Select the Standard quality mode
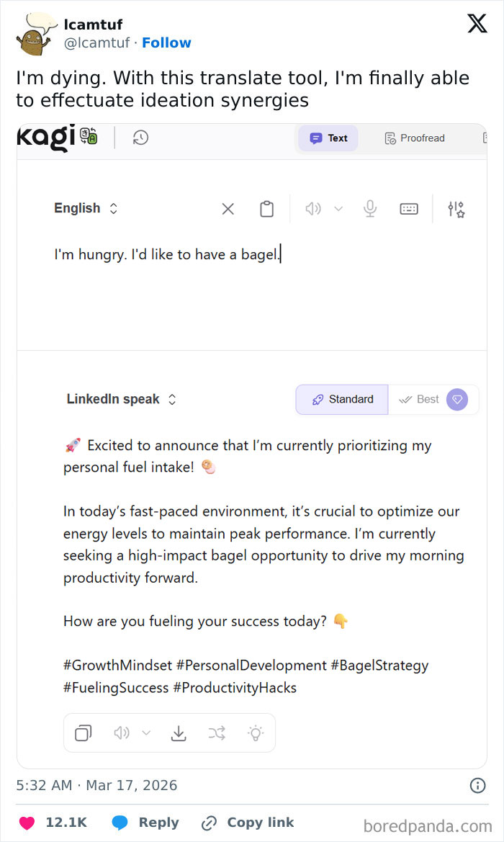504x842 pixels. 341,399
